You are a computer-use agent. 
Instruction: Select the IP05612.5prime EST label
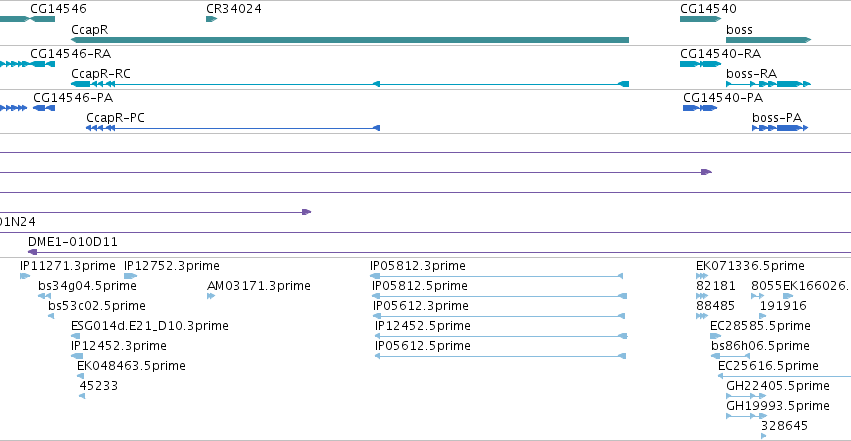(x=423, y=346)
